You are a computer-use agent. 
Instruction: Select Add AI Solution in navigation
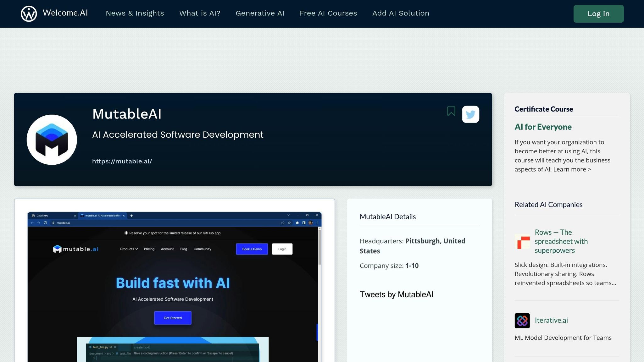(x=401, y=13)
